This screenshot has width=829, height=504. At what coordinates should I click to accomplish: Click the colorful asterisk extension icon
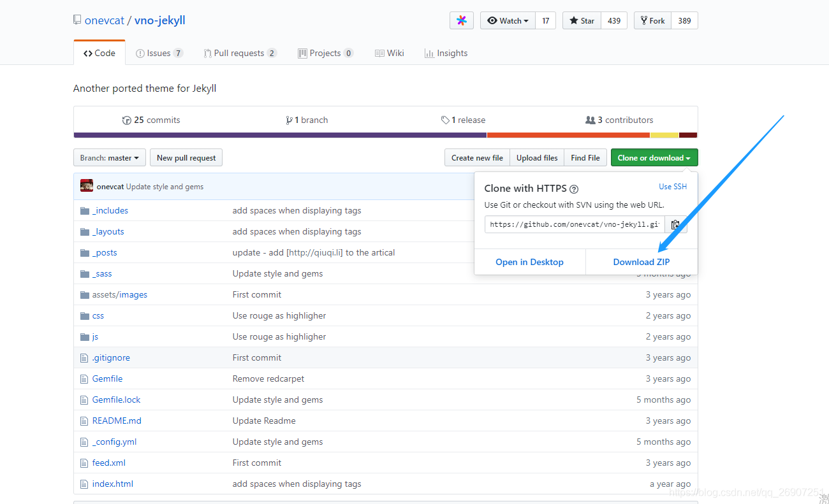462,20
